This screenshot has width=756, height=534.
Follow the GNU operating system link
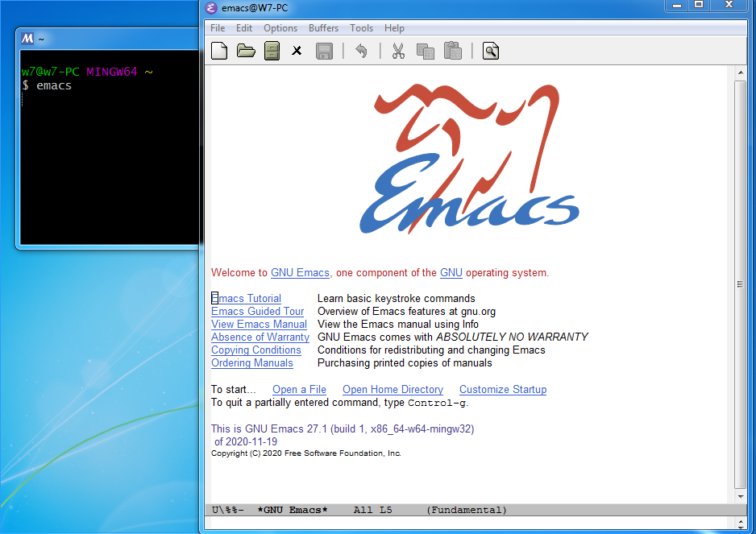click(x=451, y=273)
